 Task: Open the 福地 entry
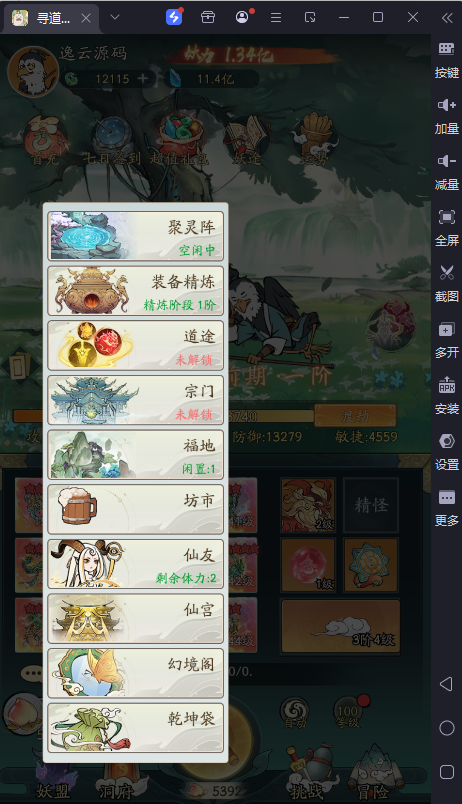tap(136, 454)
